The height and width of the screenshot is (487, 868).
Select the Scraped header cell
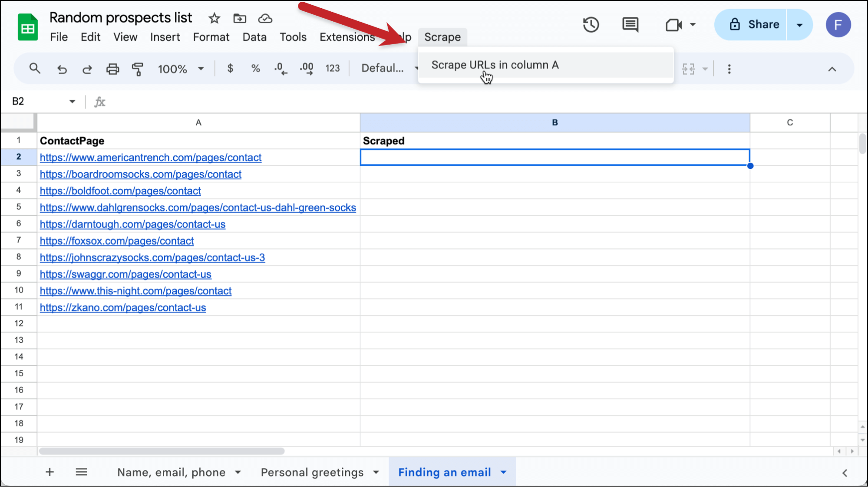pyautogui.click(x=555, y=141)
